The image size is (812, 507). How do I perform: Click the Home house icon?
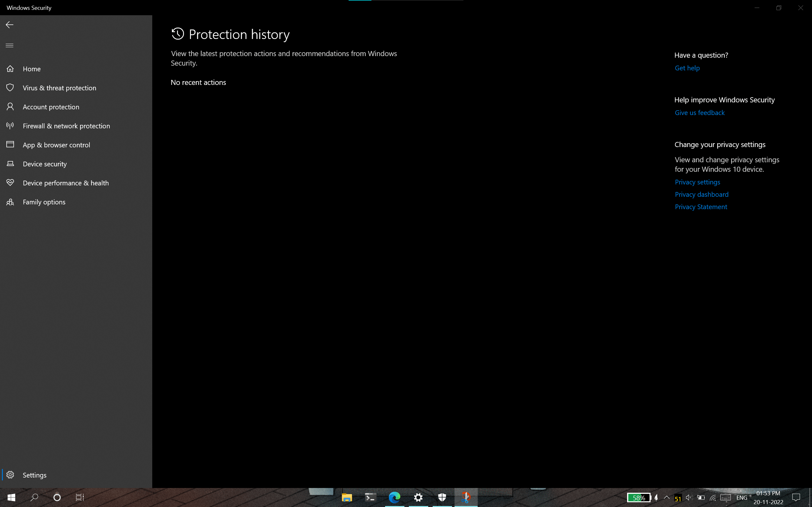(10, 69)
